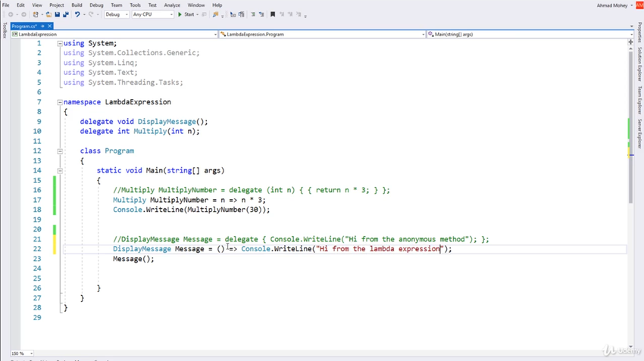Pin the Program.cs tab
Image resolution: width=644 pixels, height=361 pixels.
click(42, 26)
